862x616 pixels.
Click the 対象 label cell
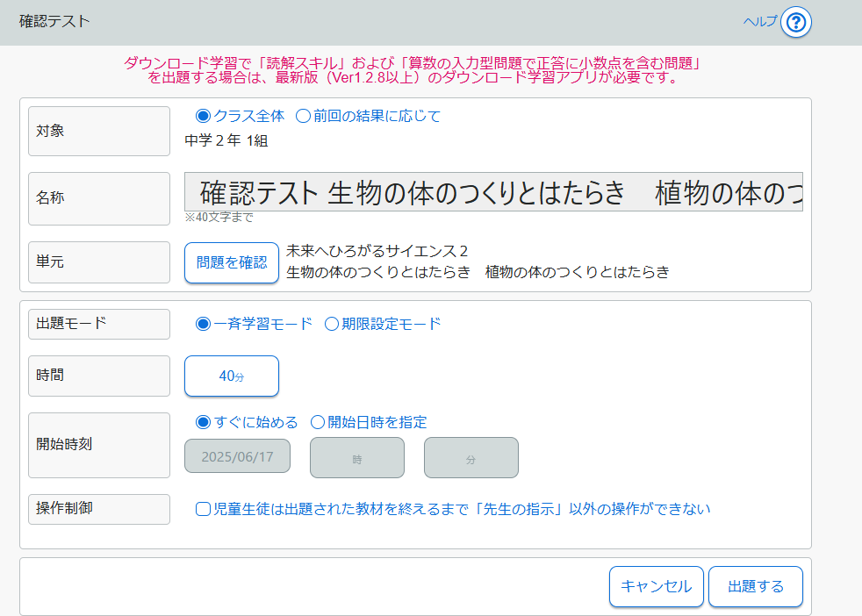pyautogui.click(x=99, y=132)
